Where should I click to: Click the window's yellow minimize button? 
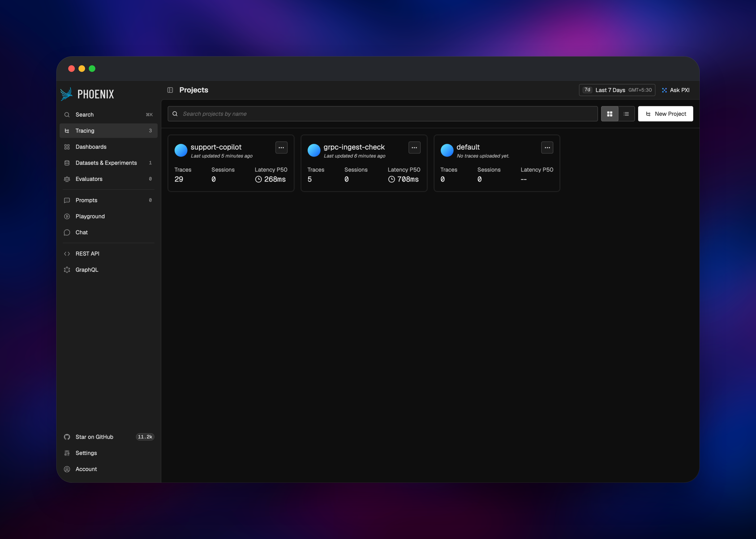[x=82, y=69]
